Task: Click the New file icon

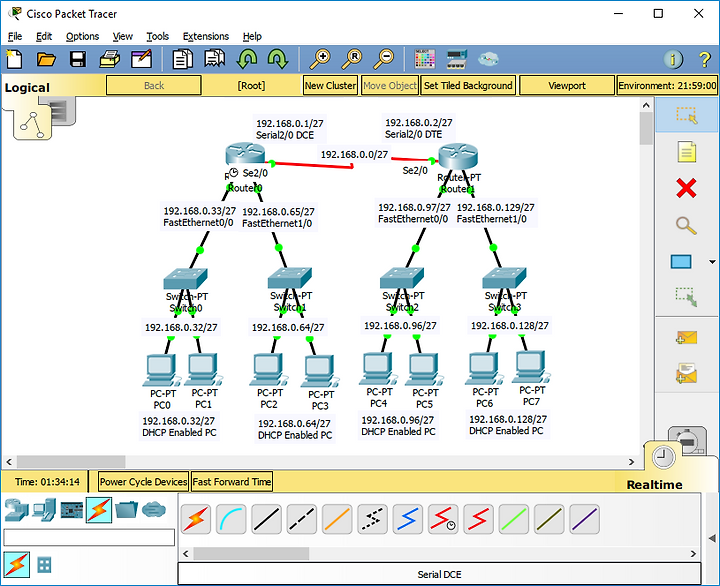Action: tap(14, 59)
